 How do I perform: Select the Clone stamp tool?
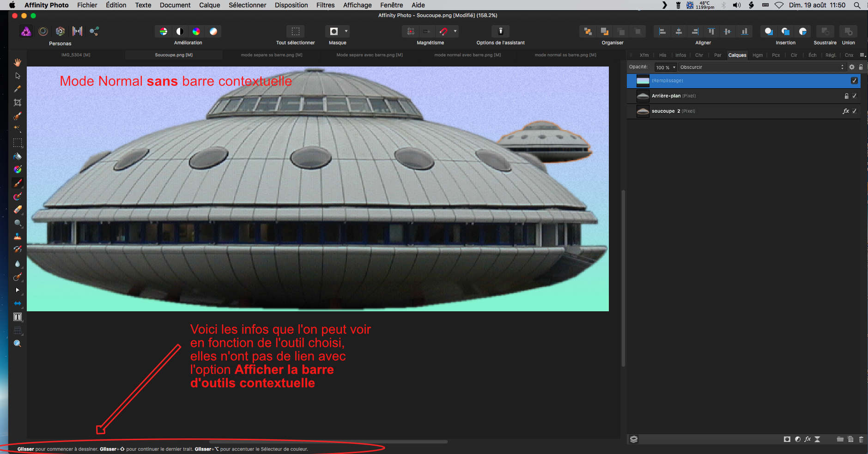click(18, 236)
